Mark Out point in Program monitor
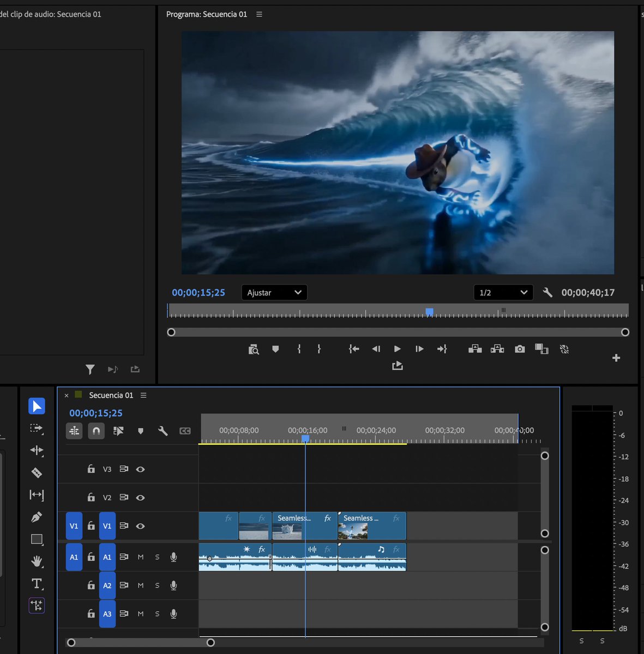This screenshot has height=654, width=644. [319, 349]
